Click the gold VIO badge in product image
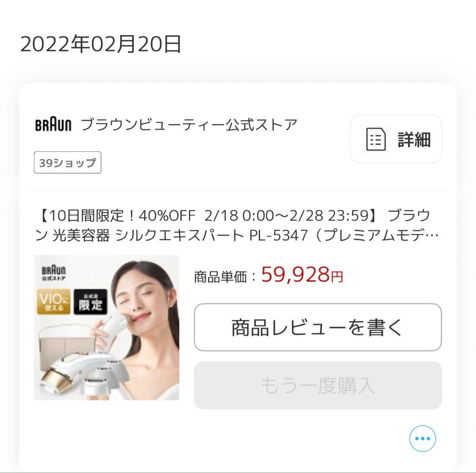476x473 pixels. click(x=53, y=301)
